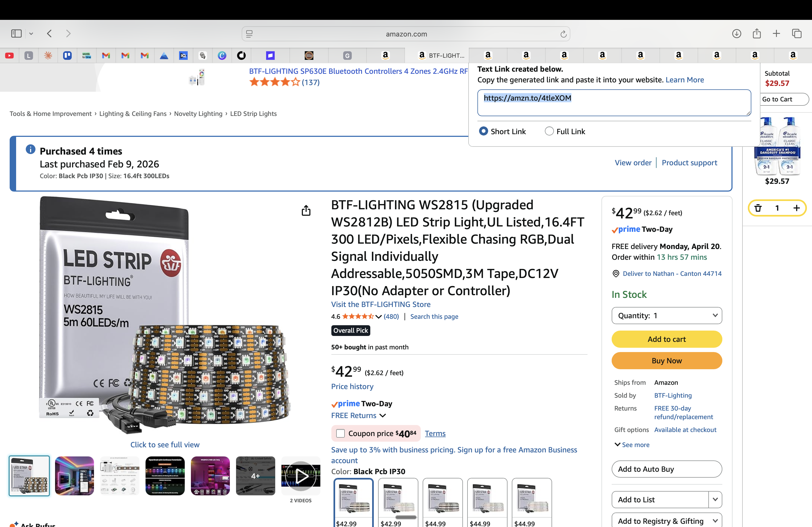This screenshot has height=527, width=812.
Task: Open the reader page menu icon in address bar
Action: [x=249, y=34]
